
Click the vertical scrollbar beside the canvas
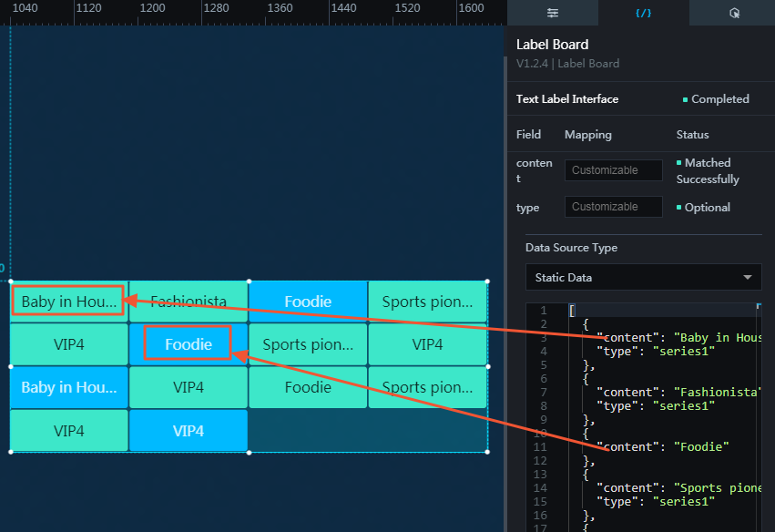pyautogui.click(x=505, y=294)
